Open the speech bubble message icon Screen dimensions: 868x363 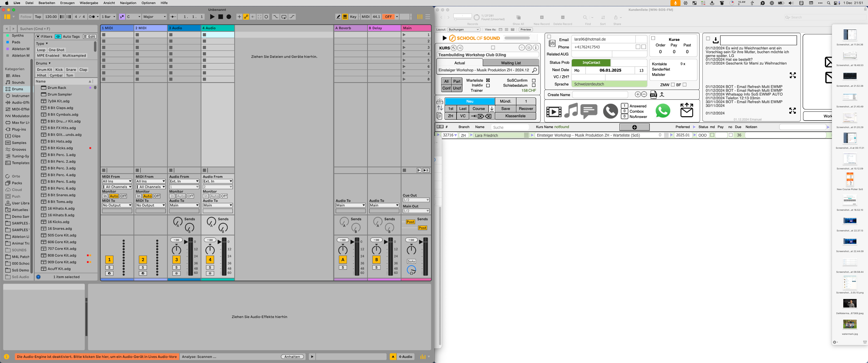(x=589, y=111)
